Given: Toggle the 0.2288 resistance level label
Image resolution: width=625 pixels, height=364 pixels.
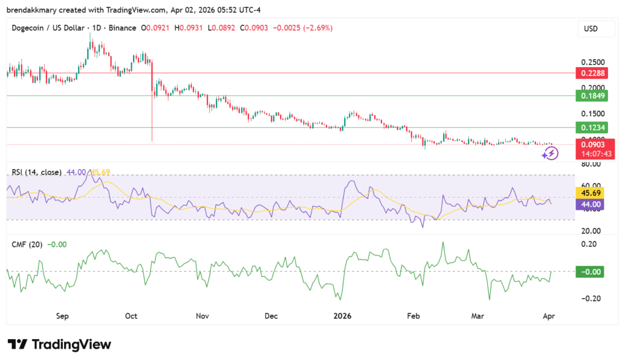Looking at the screenshot, I should pyautogui.click(x=591, y=73).
